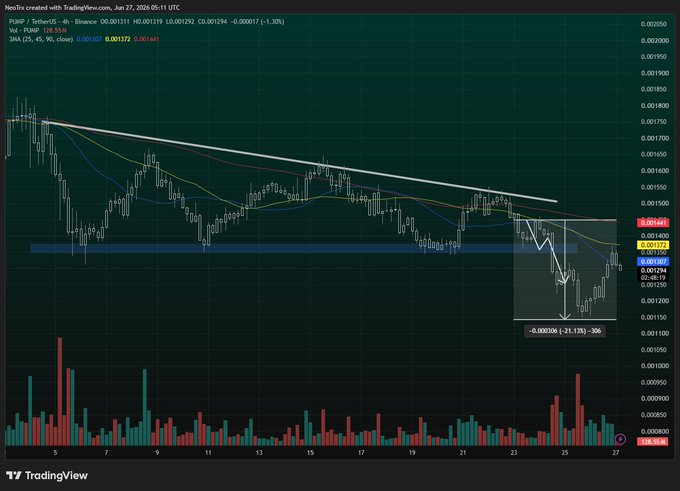Click the 0.001200 price axis label

[654, 301]
